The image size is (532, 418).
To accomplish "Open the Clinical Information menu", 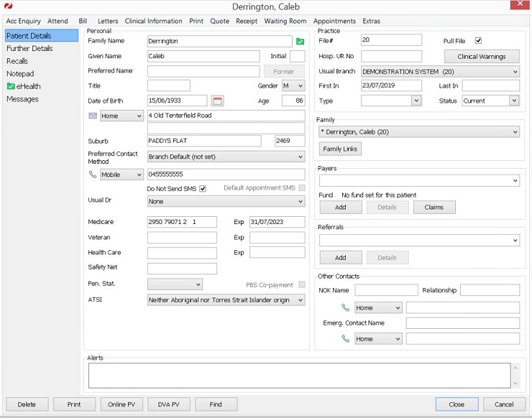I will [x=153, y=21].
